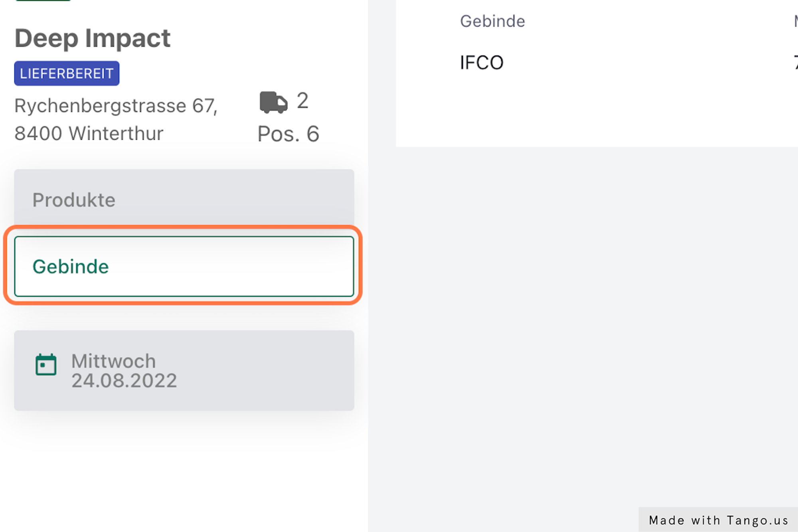Viewport: 798px width, 532px height.
Task: Click the green bar above Deep Impact
Action: (x=43, y=0)
